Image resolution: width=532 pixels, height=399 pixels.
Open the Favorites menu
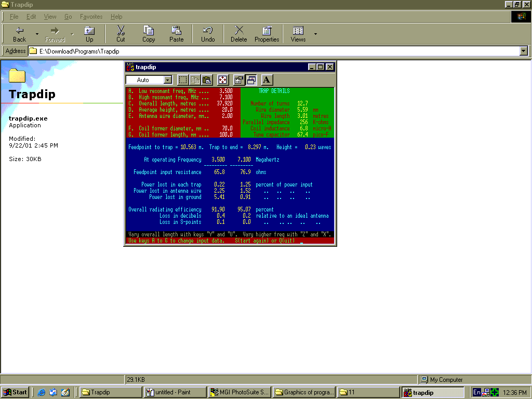[91, 17]
